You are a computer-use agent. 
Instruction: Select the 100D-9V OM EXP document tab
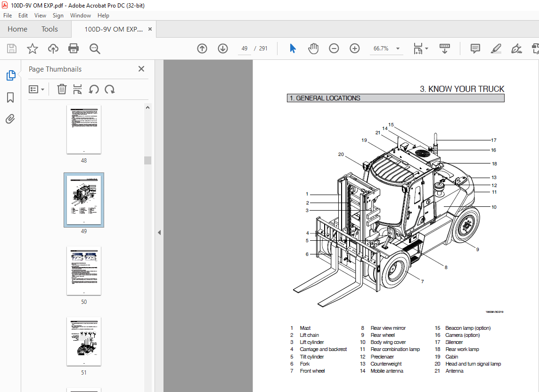113,29
